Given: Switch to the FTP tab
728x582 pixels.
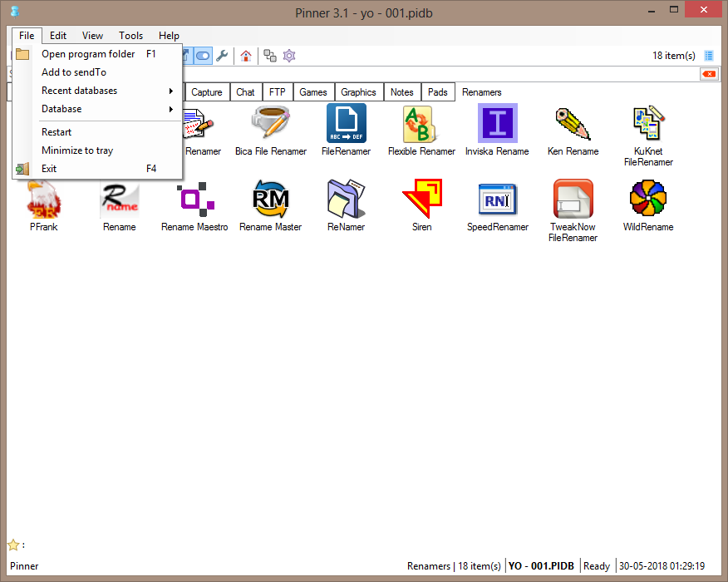Looking at the screenshot, I should (x=278, y=92).
